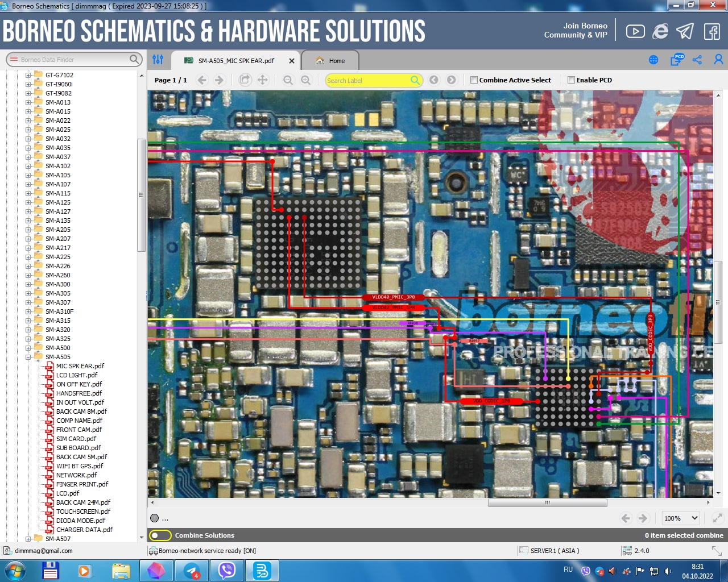Open BACK CAM 24M.pdf in the tree
Image resolution: width=728 pixels, height=582 pixels.
coord(83,502)
